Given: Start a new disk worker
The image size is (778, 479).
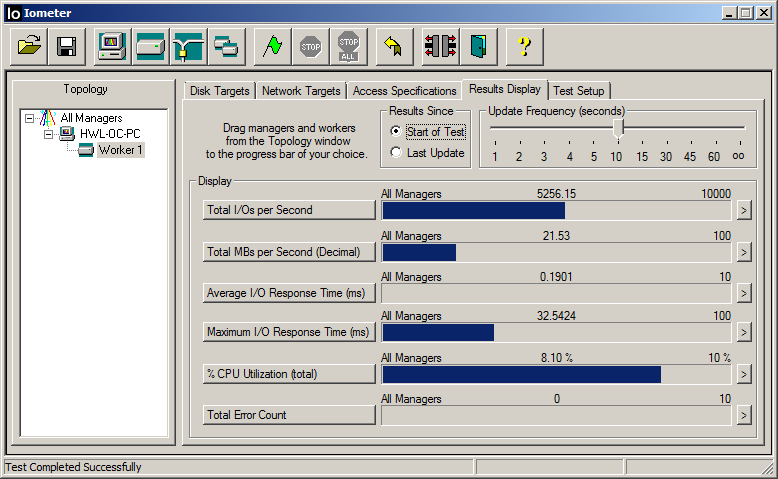Looking at the screenshot, I should coord(151,47).
